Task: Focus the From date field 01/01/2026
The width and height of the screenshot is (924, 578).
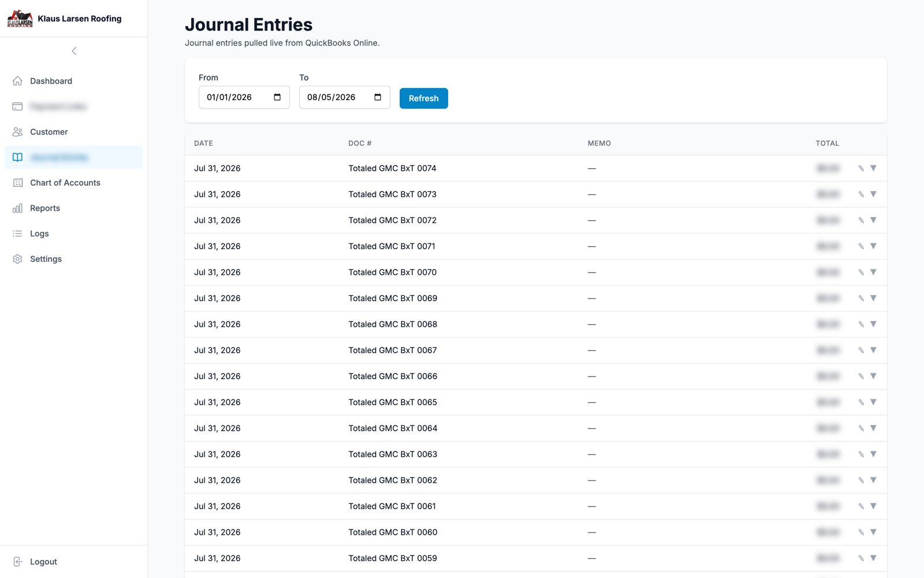Action: coord(244,97)
